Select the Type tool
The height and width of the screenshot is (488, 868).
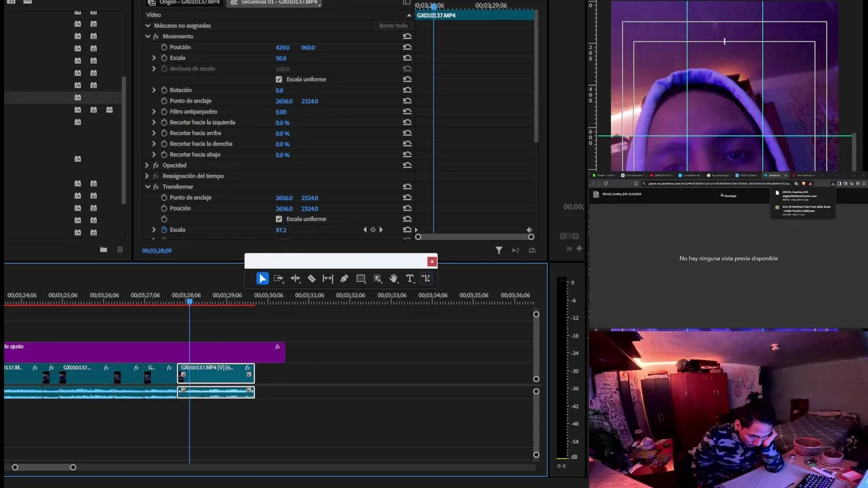click(x=410, y=279)
